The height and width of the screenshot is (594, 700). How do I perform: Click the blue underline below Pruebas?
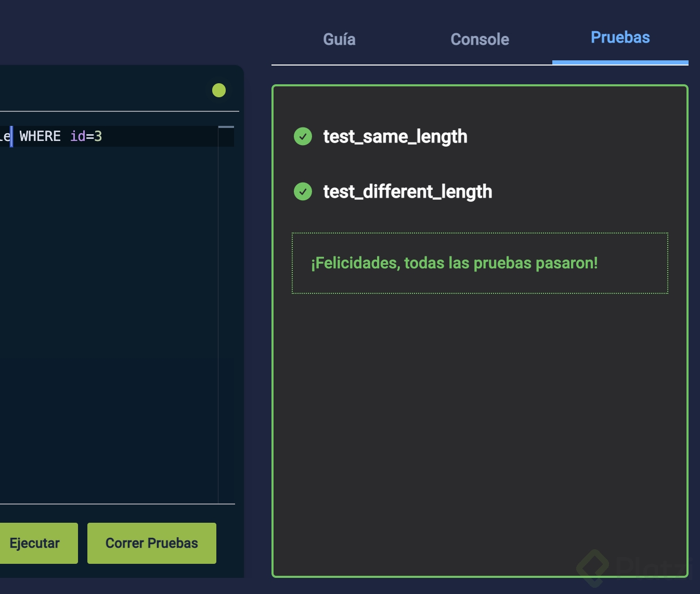620,62
